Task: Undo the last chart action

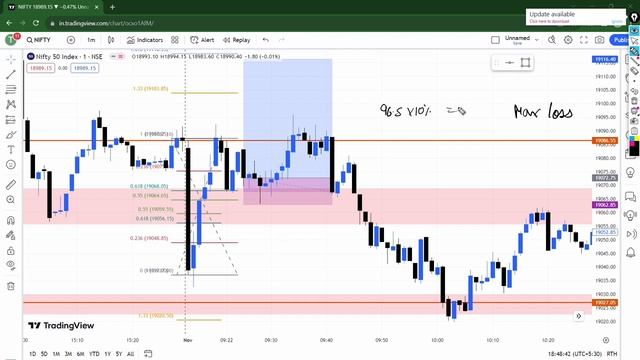Action: [266, 40]
